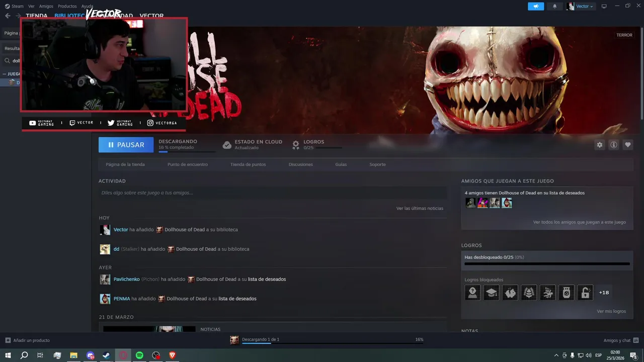Open 'Amigos y chat' panel
Viewport: 644px width, 362px height.
click(621, 340)
